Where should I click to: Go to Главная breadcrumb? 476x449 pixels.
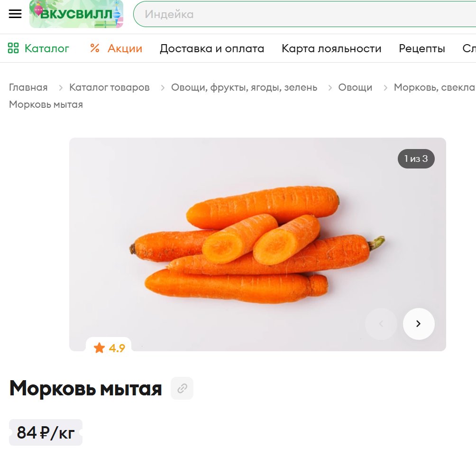click(28, 87)
